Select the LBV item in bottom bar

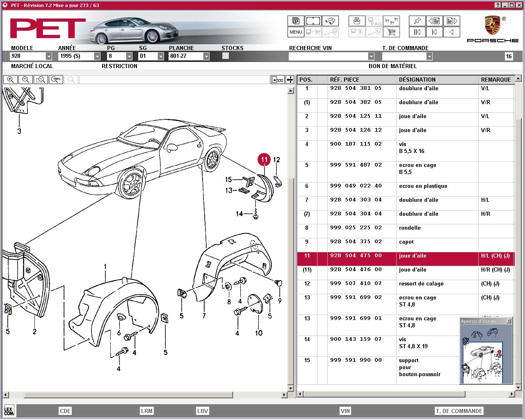tap(203, 411)
